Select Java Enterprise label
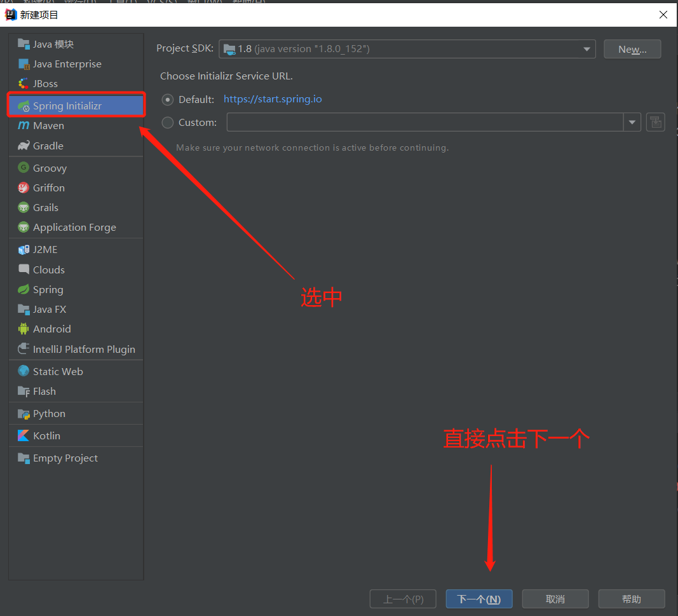The width and height of the screenshot is (678, 616). tap(67, 64)
